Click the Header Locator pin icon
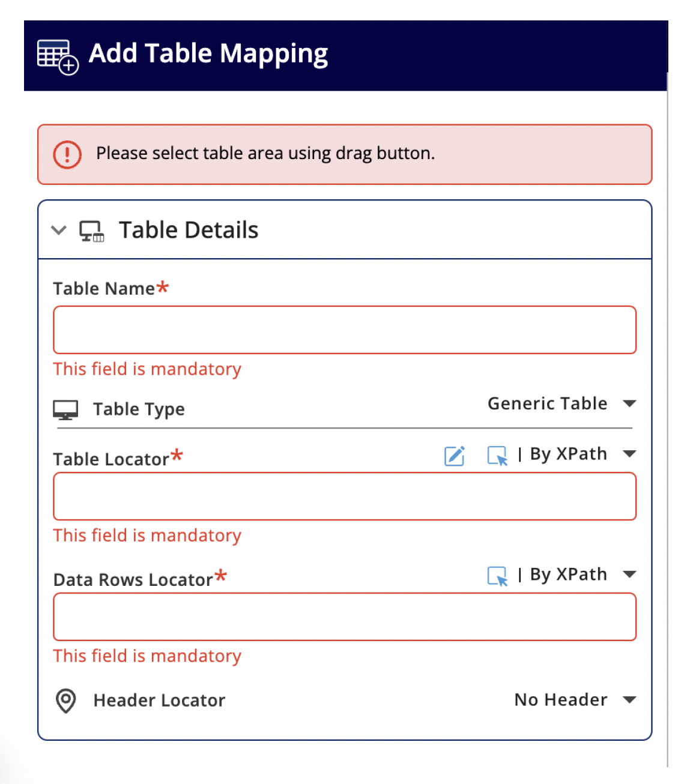The image size is (687, 784). click(65, 701)
